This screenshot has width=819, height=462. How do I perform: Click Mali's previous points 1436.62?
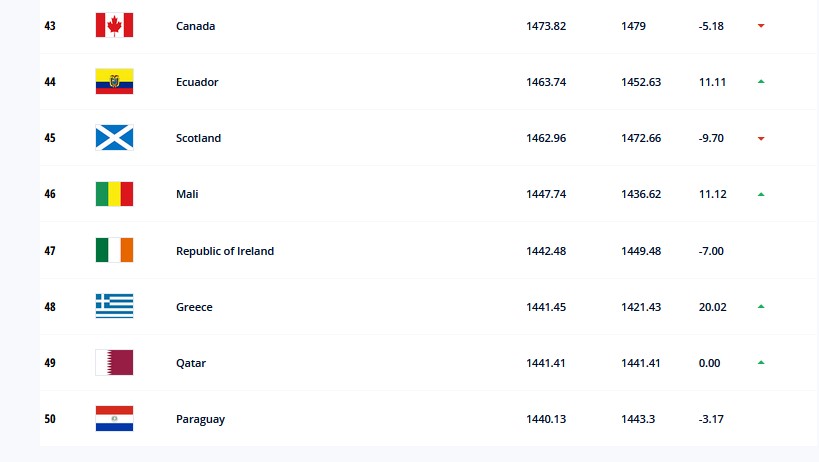641,195
